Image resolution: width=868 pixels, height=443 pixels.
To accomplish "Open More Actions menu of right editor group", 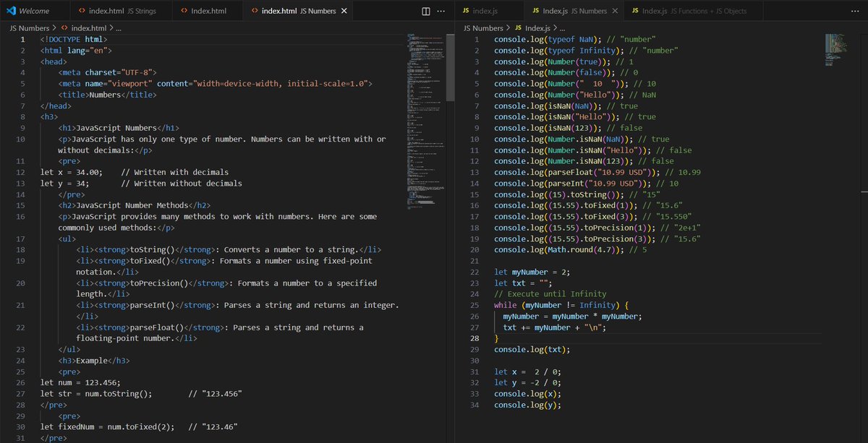I will 856,11.
